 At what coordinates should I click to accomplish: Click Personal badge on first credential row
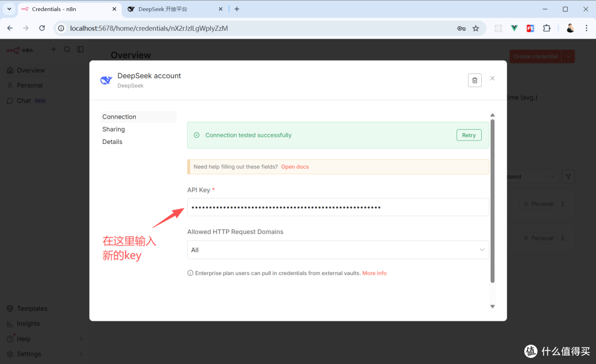[539, 204]
